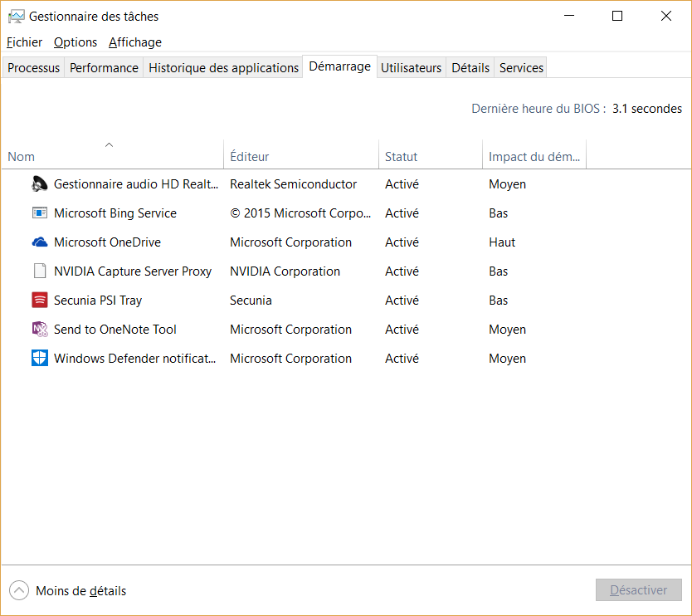Sort by the Nom column header
692x616 pixels.
click(x=113, y=154)
